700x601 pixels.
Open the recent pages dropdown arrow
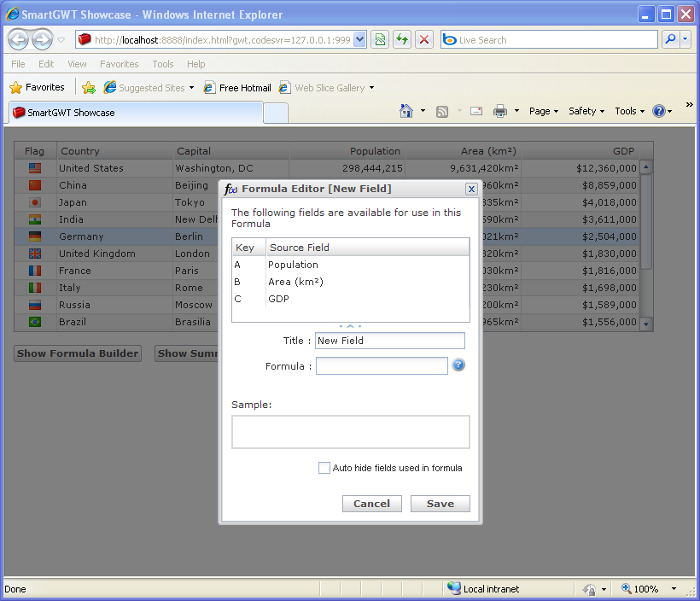(x=61, y=40)
